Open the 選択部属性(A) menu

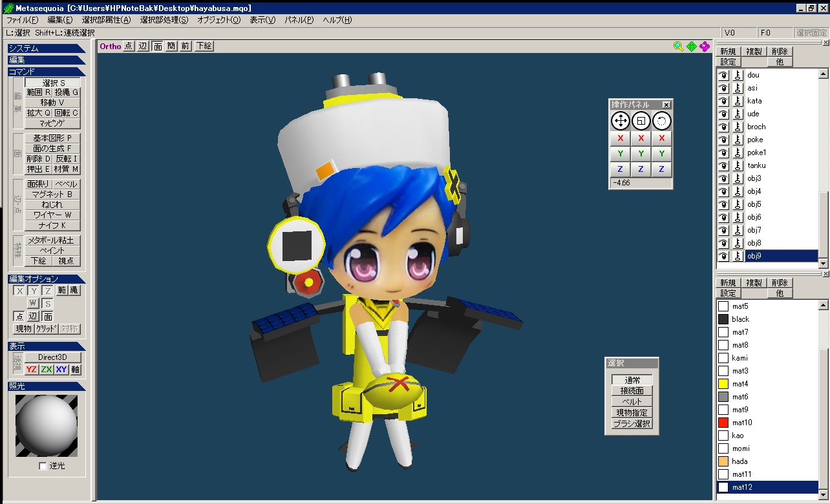106,20
